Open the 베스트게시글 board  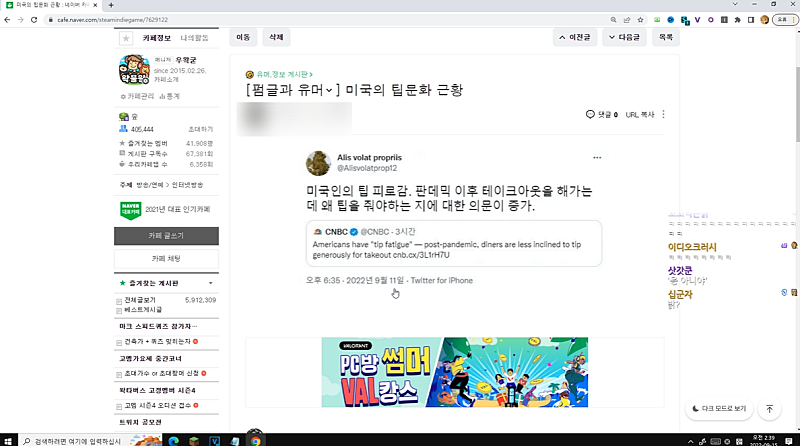pyautogui.click(x=143, y=310)
